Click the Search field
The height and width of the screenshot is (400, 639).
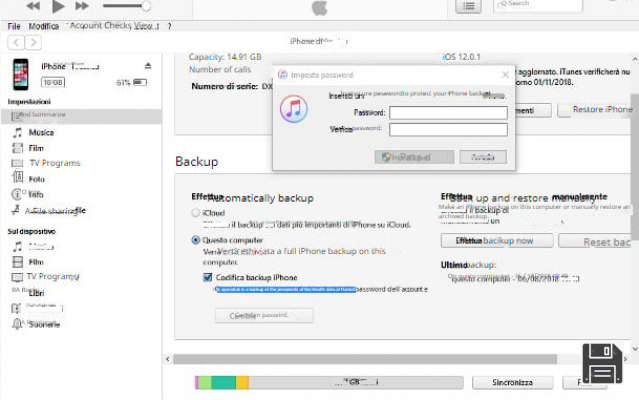point(538,5)
